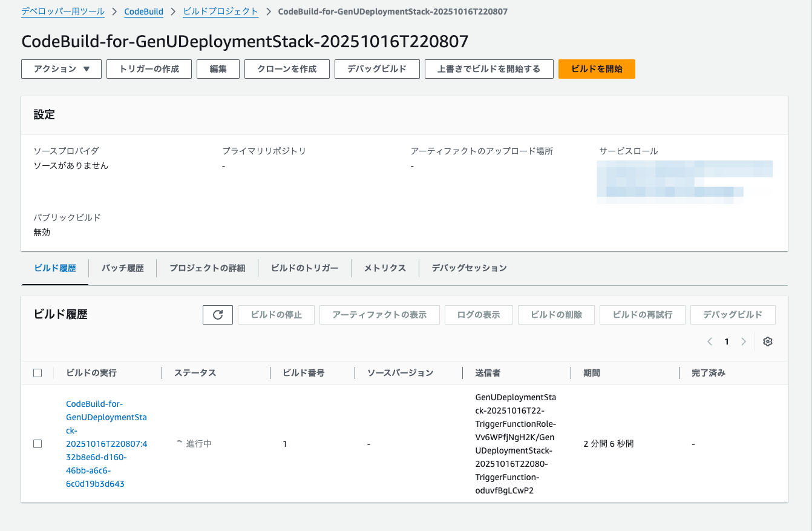Click the トリガーの作成 button

coord(149,69)
